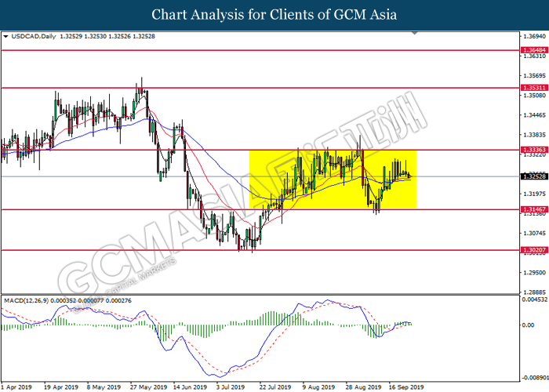Select the 1.30207 red price label
The height and width of the screenshot is (392, 549).
pos(534,250)
